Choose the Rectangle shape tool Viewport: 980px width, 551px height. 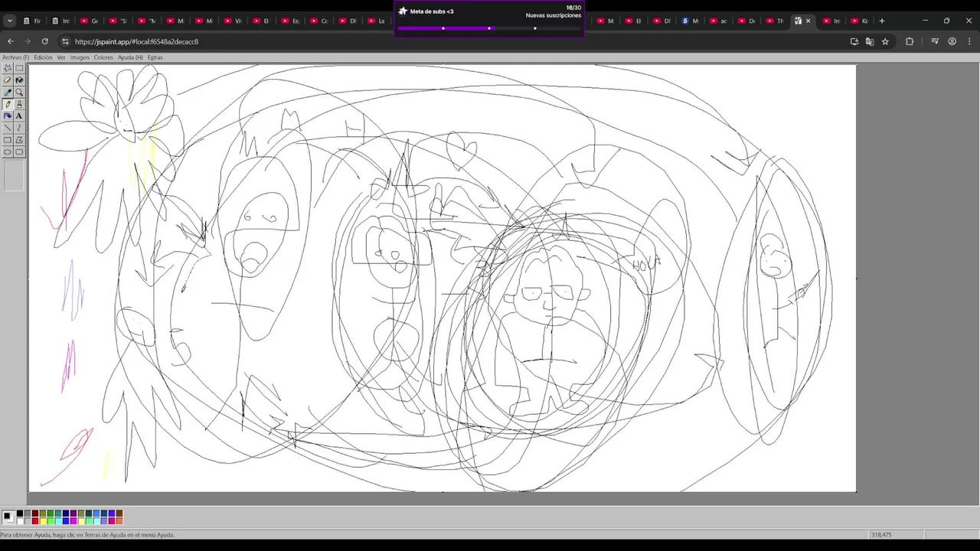coord(8,140)
